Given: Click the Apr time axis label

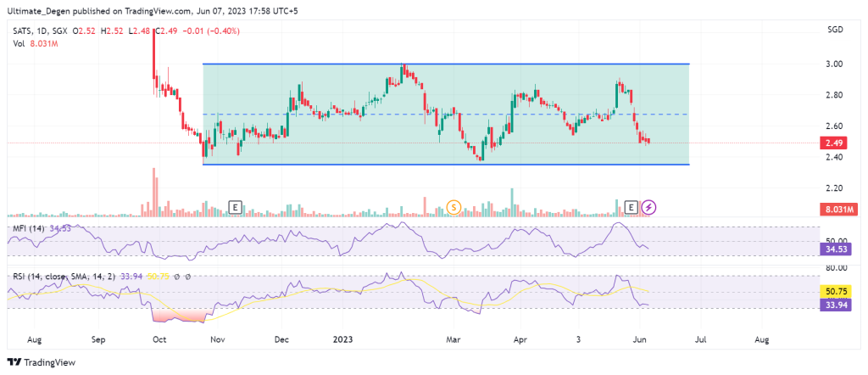Looking at the screenshot, I should pyautogui.click(x=520, y=338).
